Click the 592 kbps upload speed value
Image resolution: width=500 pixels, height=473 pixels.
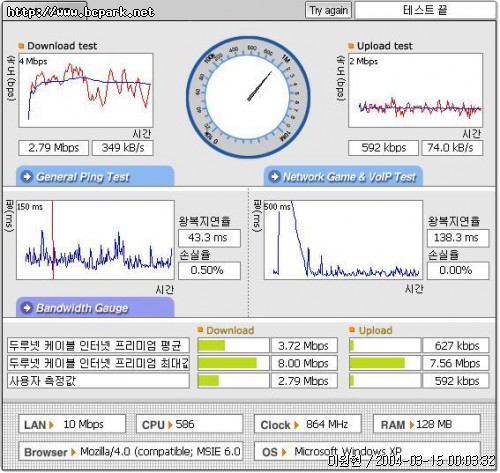[383, 148]
